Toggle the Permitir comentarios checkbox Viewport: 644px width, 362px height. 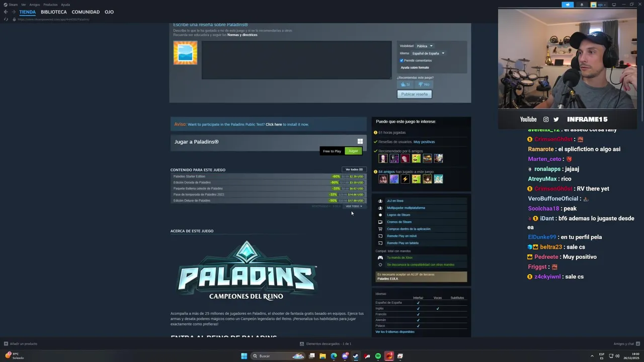401,60
